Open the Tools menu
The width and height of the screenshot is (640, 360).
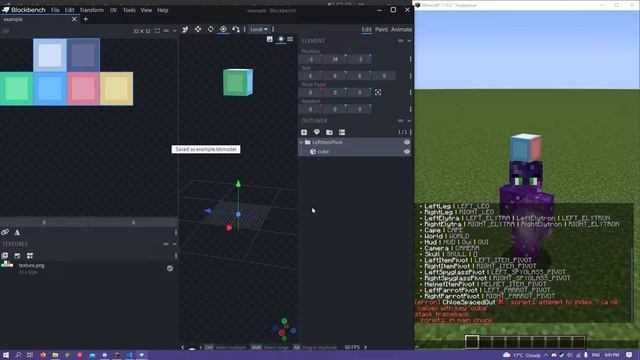[129, 10]
